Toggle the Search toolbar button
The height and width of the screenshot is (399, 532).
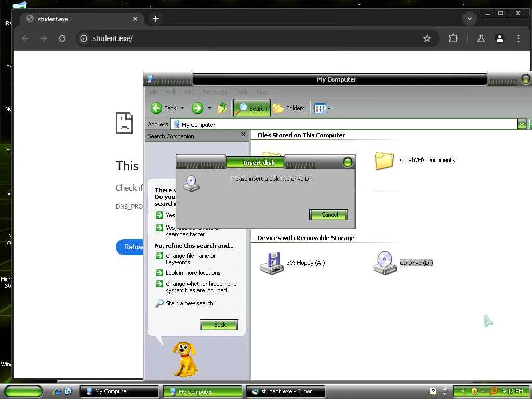pos(252,108)
